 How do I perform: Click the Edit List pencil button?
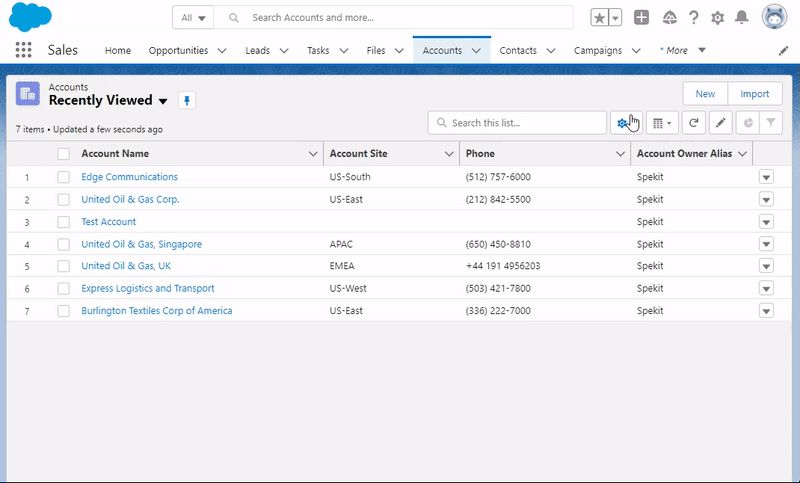point(720,123)
